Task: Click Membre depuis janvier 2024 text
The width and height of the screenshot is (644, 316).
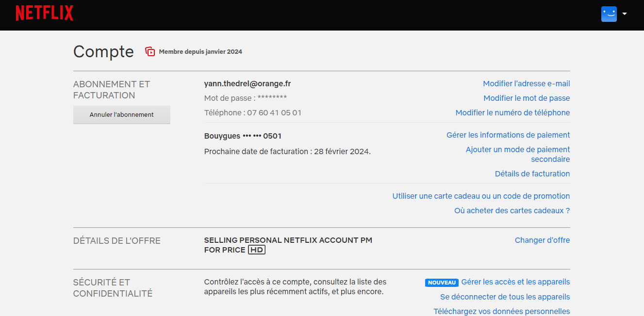Action: pyautogui.click(x=200, y=52)
